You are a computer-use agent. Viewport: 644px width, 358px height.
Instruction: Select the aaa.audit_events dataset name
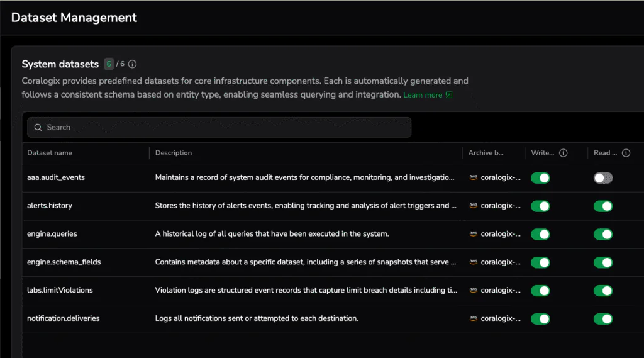point(56,177)
